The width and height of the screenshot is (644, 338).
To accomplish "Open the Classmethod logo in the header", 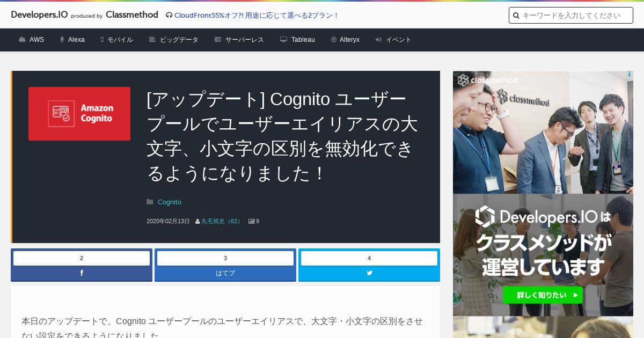I will 132,15.
